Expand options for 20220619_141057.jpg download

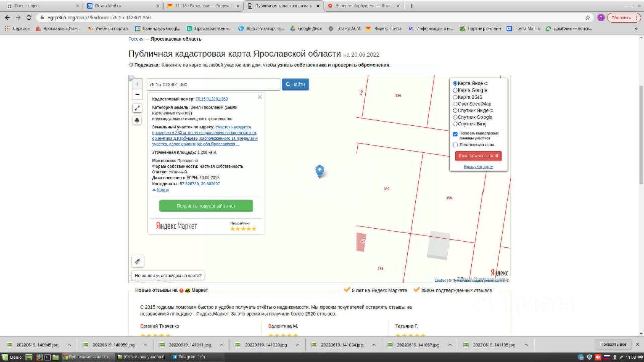click(449, 345)
